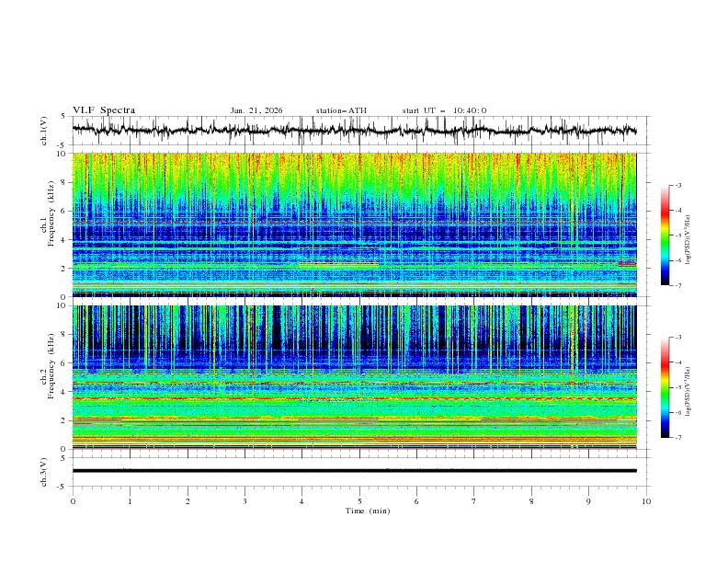Click the "ch.1(V)" waveform axis label
The width and height of the screenshot is (728, 563).
(x=44, y=131)
